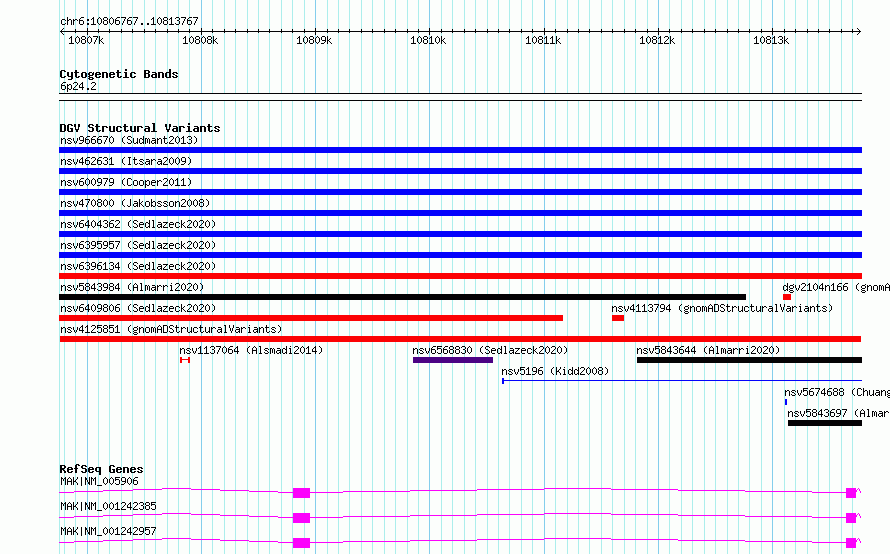This screenshot has width=890, height=554.
Task: Click the left exon box of MAK|NM_005906
Action: point(301,493)
